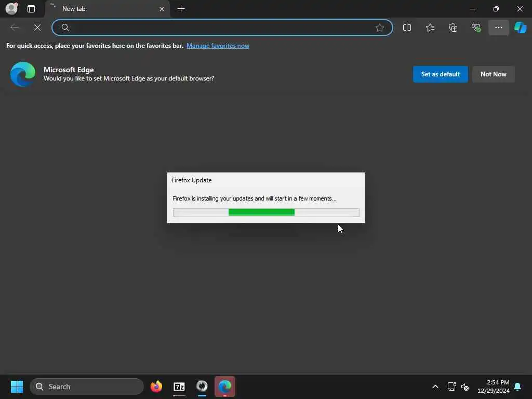Image resolution: width=532 pixels, height=399 pixels.
Task: Click the taskbar Search box
Action: click(87, 387)
